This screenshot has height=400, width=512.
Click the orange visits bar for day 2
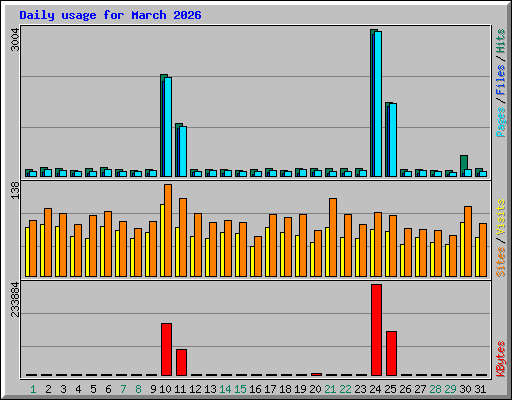[x=48, y=242]
